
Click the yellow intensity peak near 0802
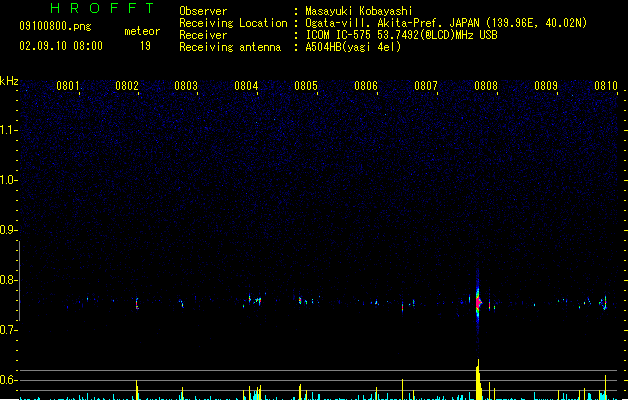pyautogui.click(x=137, y=390)
